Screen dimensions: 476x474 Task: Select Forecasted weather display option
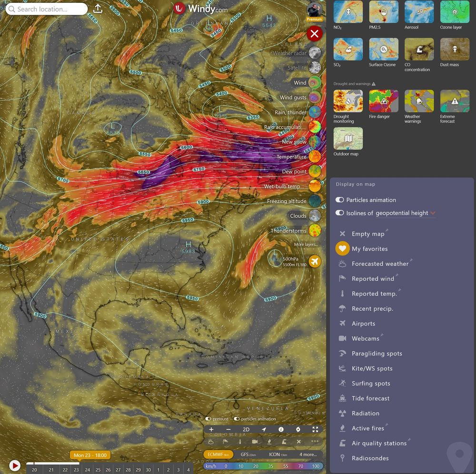coord(380,264)
